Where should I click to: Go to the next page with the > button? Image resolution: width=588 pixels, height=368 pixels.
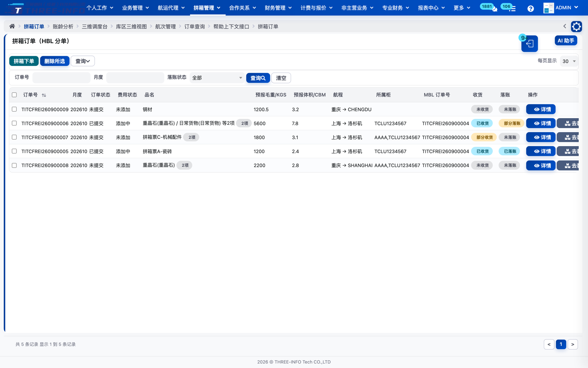(x=573, y=344)
